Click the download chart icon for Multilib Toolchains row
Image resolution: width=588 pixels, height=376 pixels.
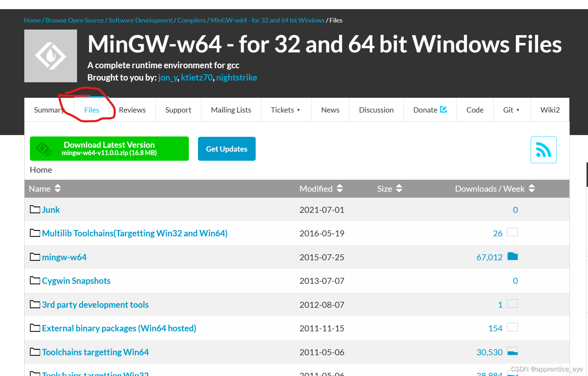pos(513,232)
